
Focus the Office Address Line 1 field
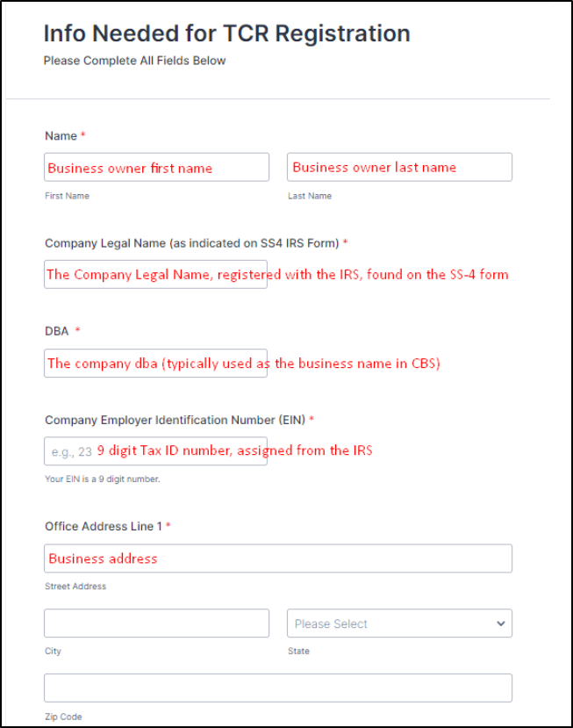(x=278, y=559)
